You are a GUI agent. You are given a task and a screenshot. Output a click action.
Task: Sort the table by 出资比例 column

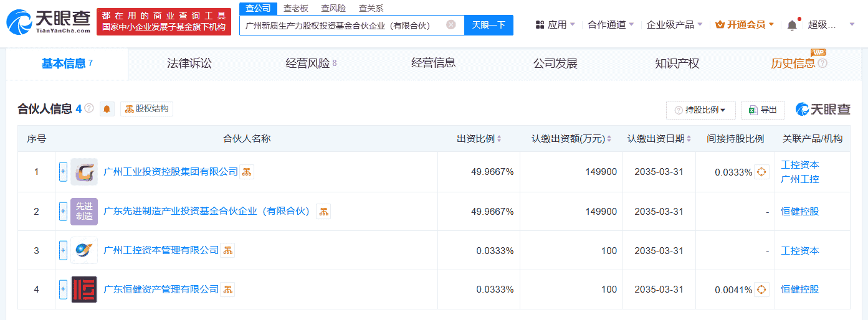[479, 139]
